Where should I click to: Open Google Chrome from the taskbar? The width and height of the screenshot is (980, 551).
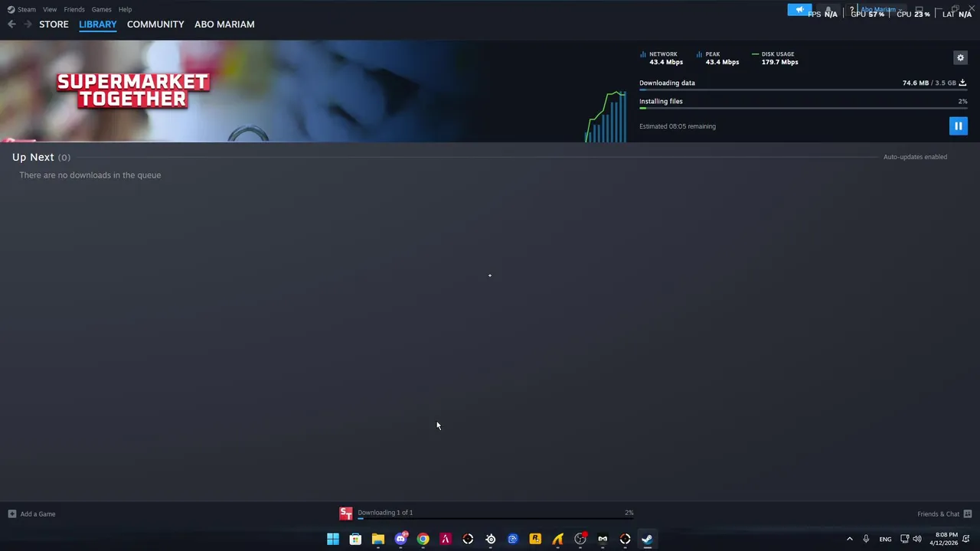[x=423, y=540]
